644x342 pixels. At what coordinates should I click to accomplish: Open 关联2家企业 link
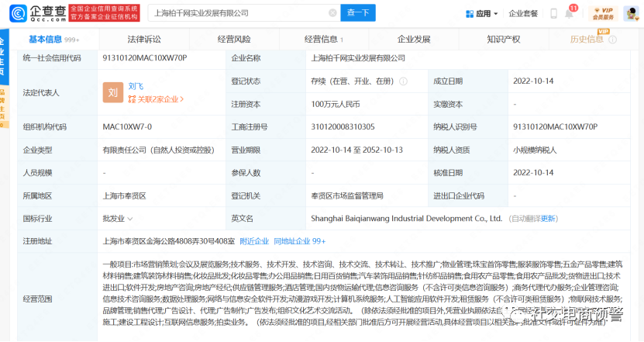tap(160, 99)
